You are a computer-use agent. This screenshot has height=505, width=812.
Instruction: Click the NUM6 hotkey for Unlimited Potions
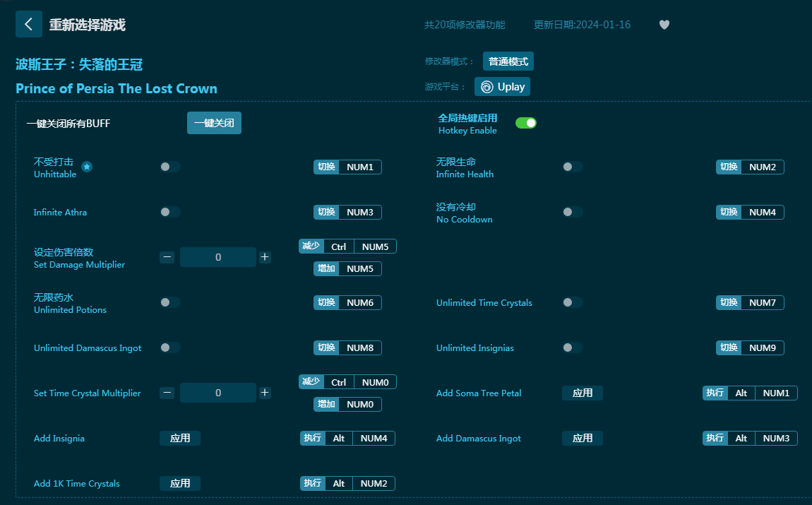pyautogui.click(x=347, y=302)
